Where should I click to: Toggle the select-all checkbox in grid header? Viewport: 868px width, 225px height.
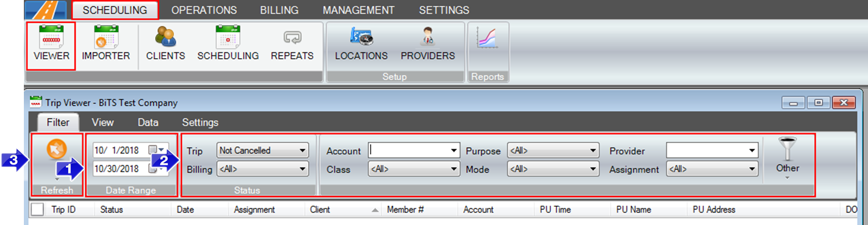pyautogui.click(x=37, y=210)
